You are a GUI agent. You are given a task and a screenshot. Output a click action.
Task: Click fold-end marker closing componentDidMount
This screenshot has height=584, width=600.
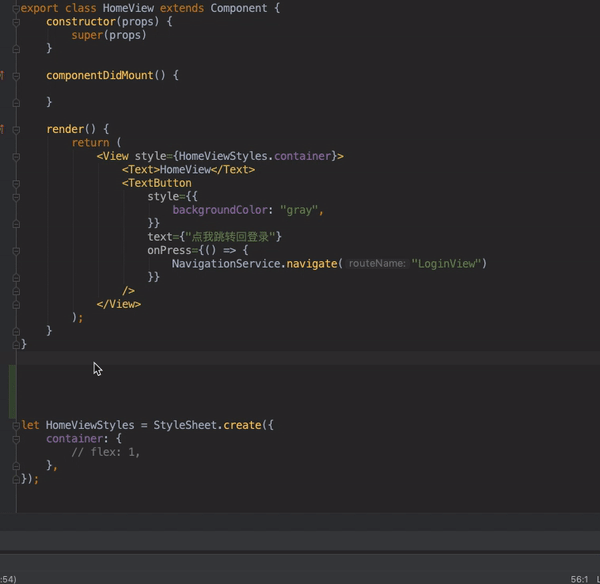click(x=16, y=103)
